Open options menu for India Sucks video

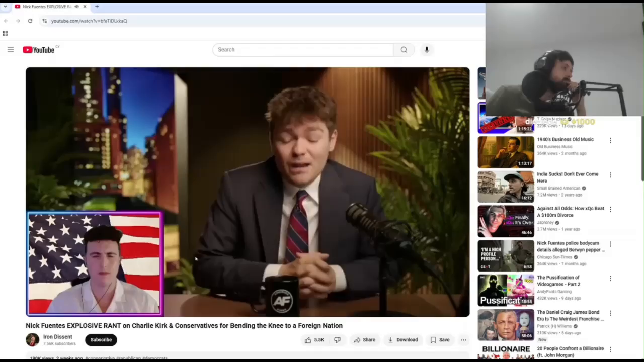610,175
